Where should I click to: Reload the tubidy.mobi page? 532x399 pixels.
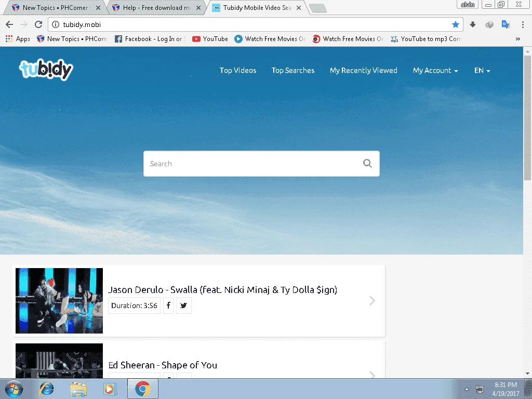tap(38, 24)
